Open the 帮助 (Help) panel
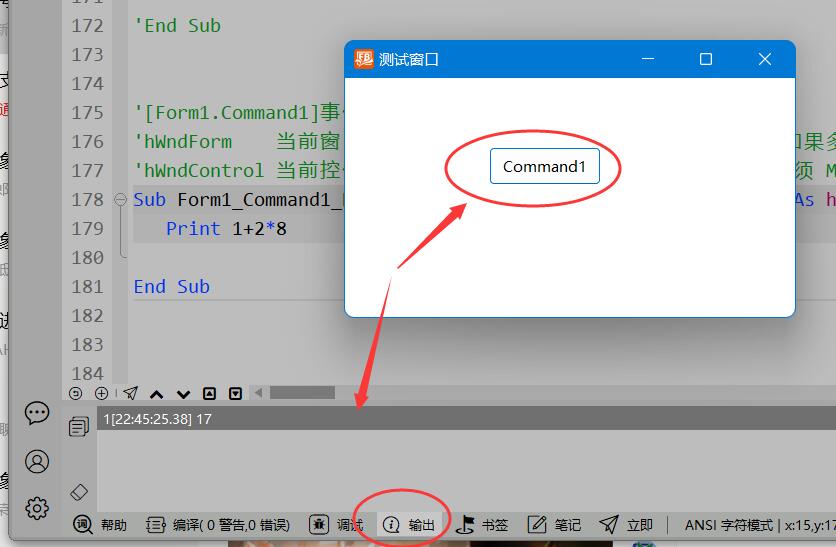The width and height of the screenshot is (836, 547). tap(101, 525)
